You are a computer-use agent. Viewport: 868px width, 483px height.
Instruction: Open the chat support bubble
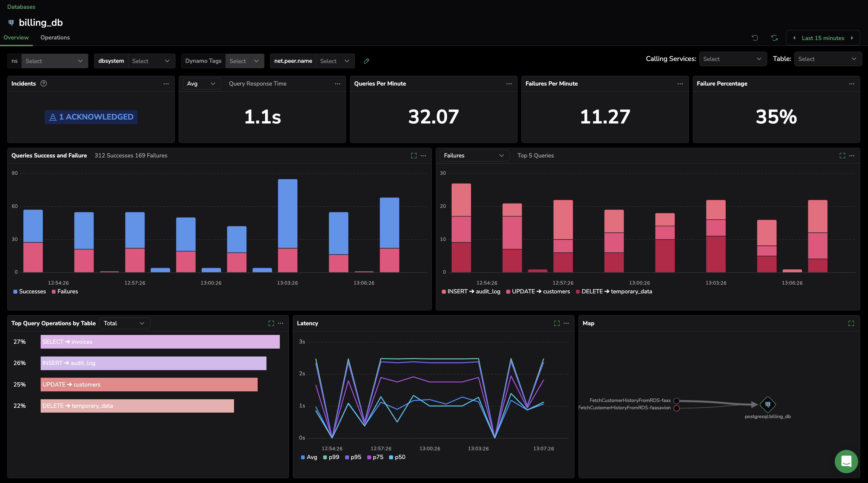[x=846, y=461]
